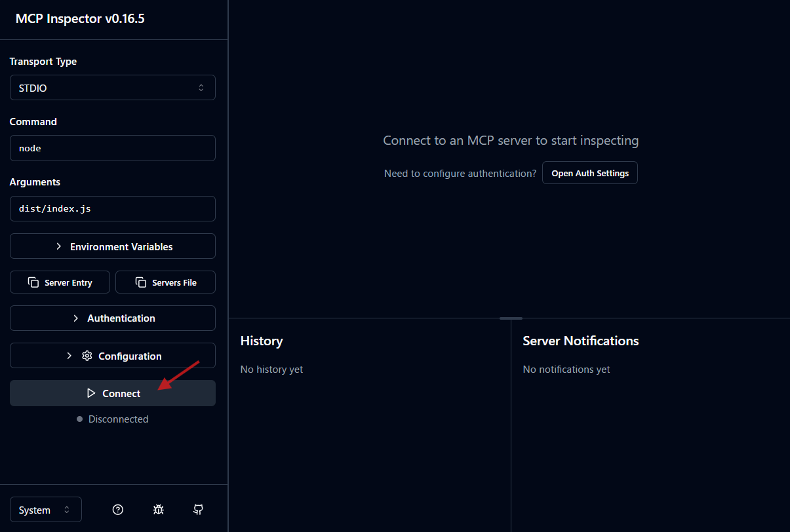The height and width of the screenshot is (532, 790).
Task: Click the Server Notifications heading
Action: point(581,341)
